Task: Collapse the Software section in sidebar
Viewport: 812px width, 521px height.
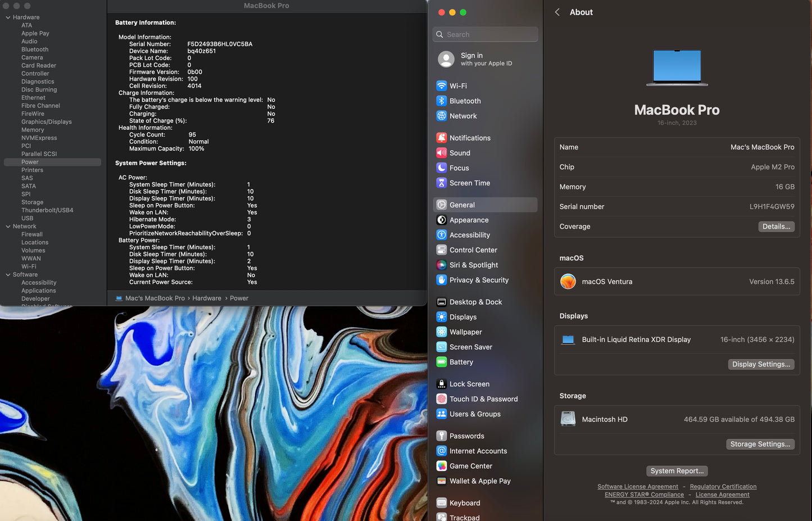Action: [8, 275]
